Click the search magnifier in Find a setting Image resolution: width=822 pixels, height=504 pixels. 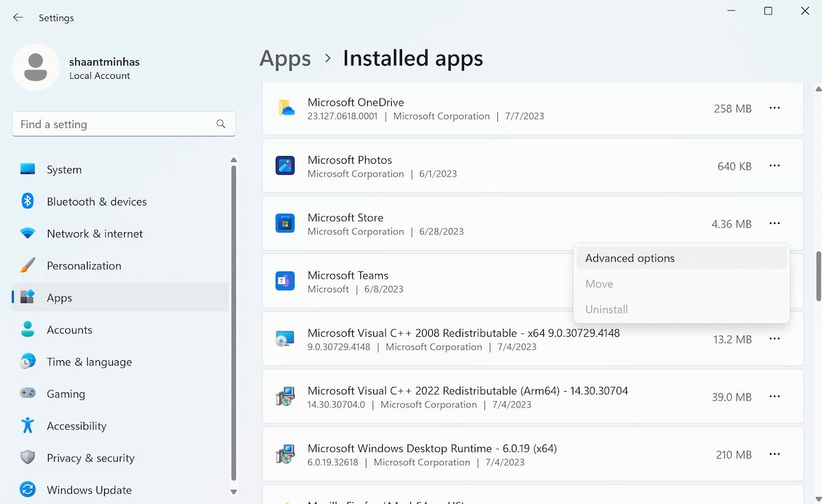221,124
